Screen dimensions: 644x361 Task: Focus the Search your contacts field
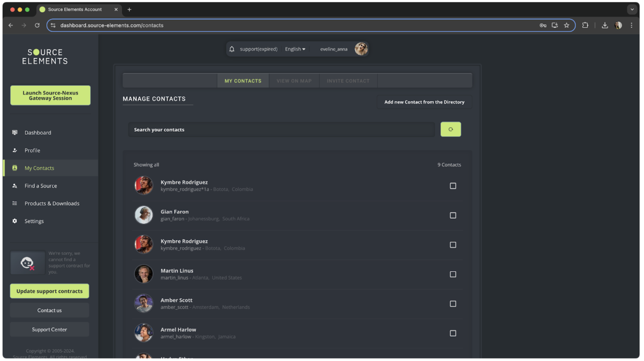(281, 130)
